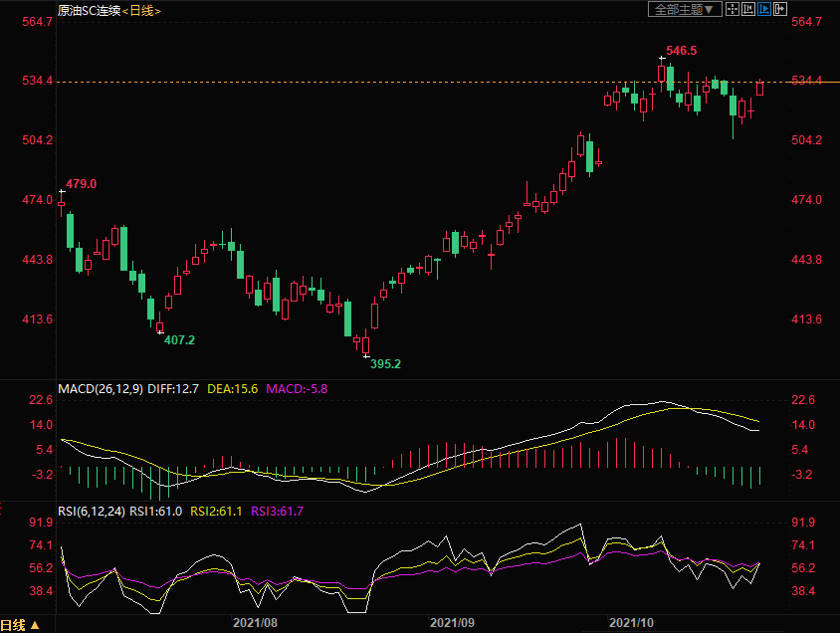Click the 原油SC连续 chart title
The width and height of the screenshot is (840, 633).
(89, 10)
